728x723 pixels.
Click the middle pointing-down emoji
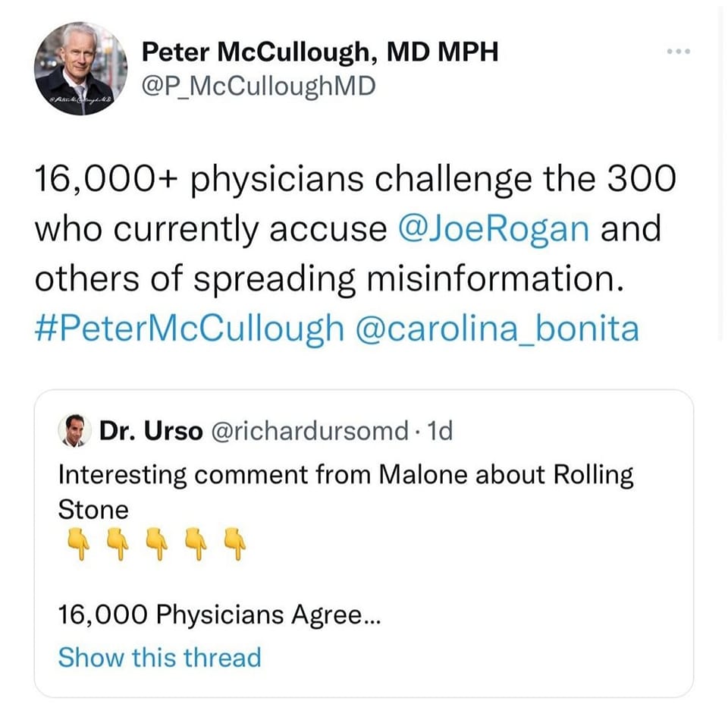155,542
